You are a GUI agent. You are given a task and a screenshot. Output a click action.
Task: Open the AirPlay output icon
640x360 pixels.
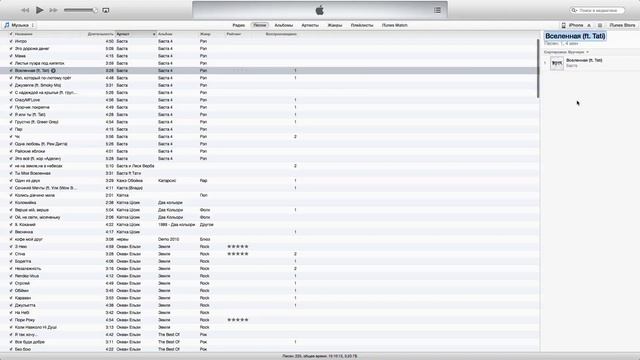pos(106,10)
